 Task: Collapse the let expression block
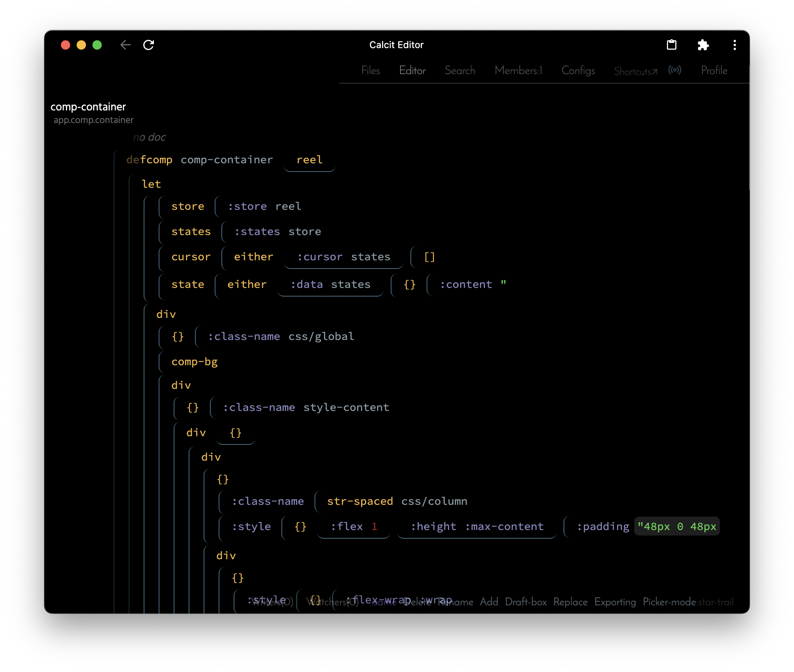(x=152, y=184)
